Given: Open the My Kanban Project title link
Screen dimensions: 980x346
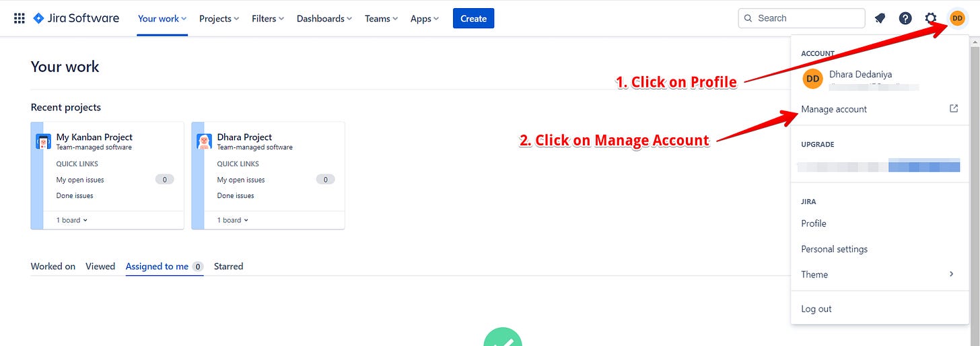Looking at the screenshot, I should pos(94,137).
